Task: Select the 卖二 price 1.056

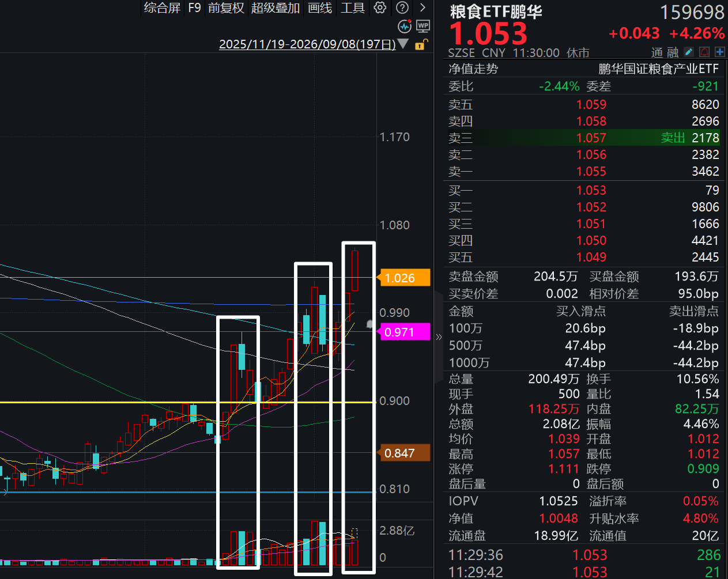Action: coord(591,154)
